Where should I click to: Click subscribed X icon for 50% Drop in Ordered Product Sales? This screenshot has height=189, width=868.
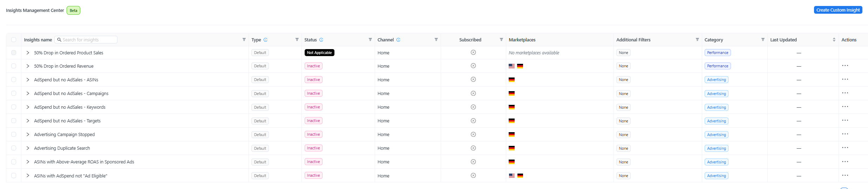click(473, 52)
